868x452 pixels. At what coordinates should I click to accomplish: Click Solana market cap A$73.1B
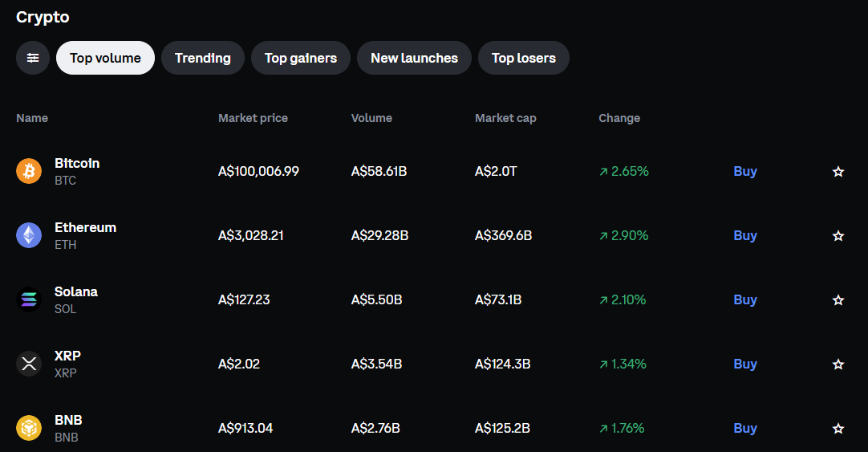pos(498,299)
